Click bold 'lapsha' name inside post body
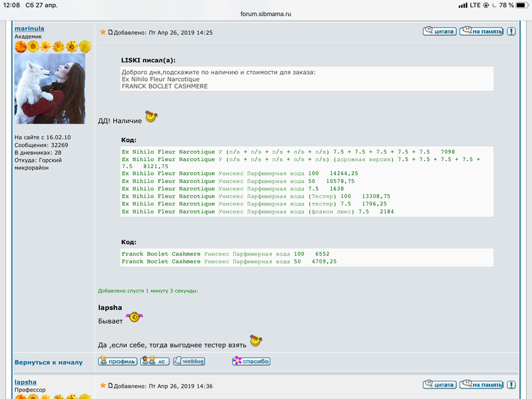The image size is (532, 399). pyautogui.click(x=110, y=308)
